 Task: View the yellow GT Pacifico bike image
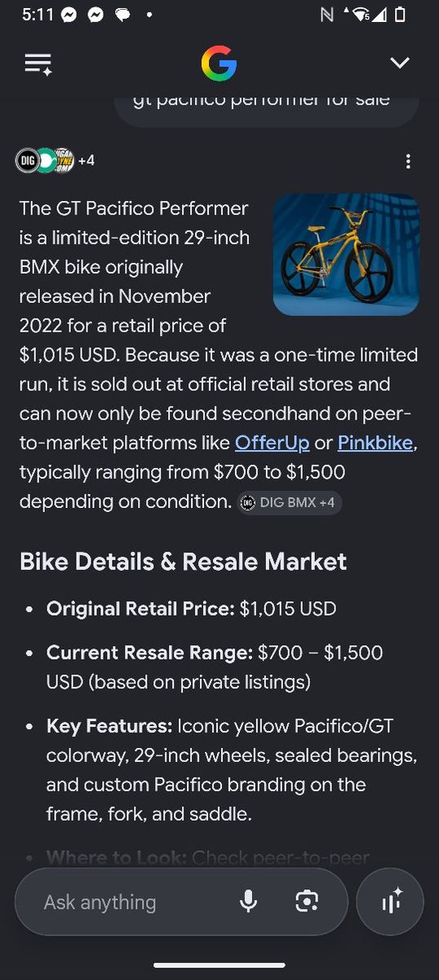(x=346, y=255)
